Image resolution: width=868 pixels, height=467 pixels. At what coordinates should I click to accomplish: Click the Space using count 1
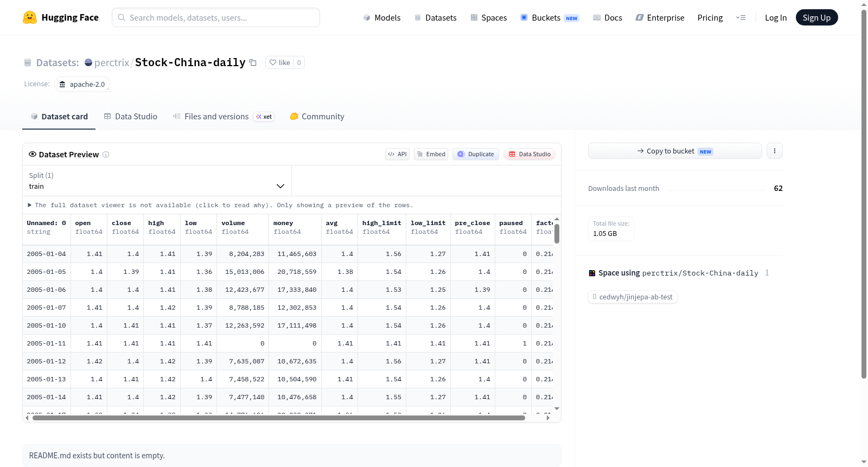click(x=767, y=273)
